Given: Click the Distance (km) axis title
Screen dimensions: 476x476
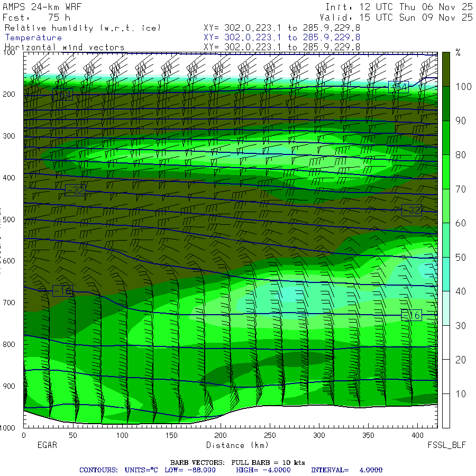Looking at the screenshot, I should (x=237, y=445).
